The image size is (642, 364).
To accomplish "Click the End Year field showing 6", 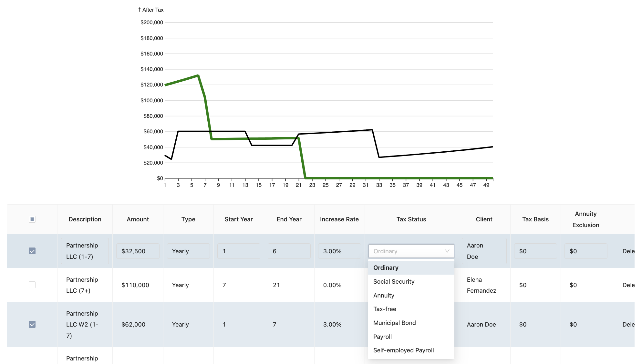I will [289, 251].
